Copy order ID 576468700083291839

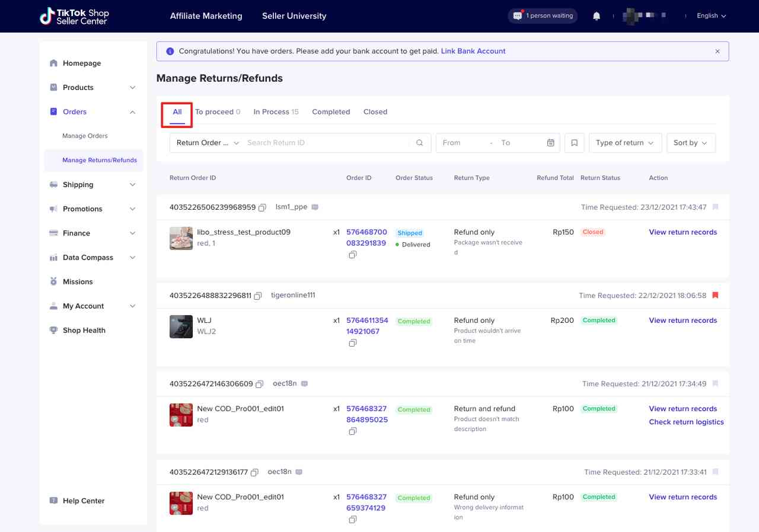(353, 255)
